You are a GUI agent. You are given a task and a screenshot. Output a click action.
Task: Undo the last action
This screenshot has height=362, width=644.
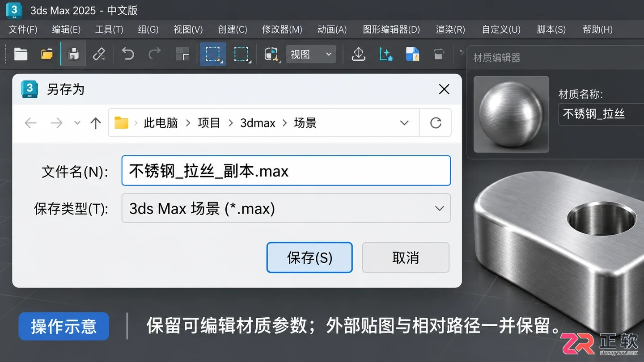click(x=128, y=54)
